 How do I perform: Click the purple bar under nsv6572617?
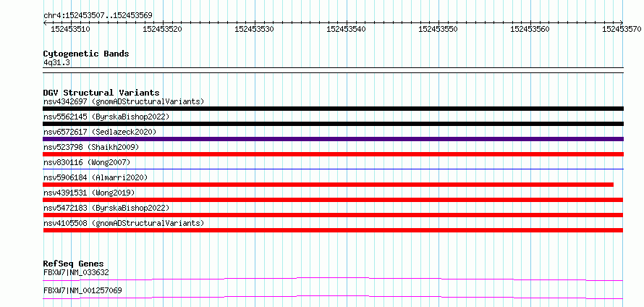tap(333, 139)
